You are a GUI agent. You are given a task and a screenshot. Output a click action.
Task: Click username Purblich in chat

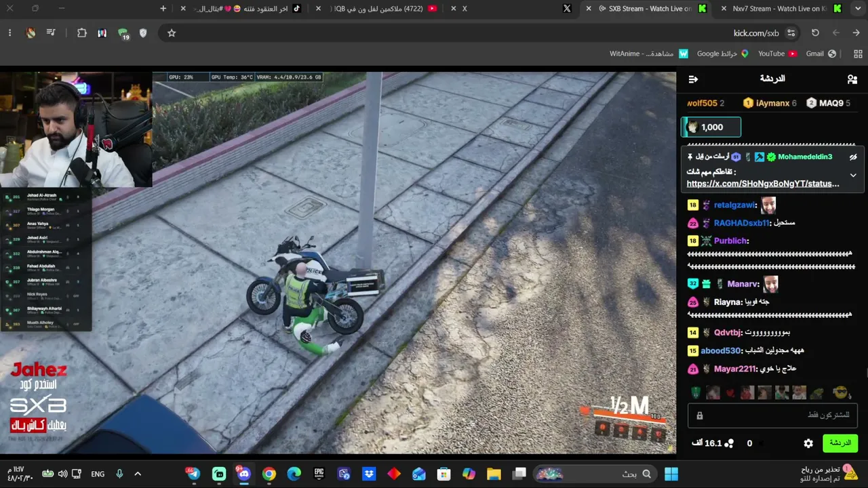click(731, 241)
